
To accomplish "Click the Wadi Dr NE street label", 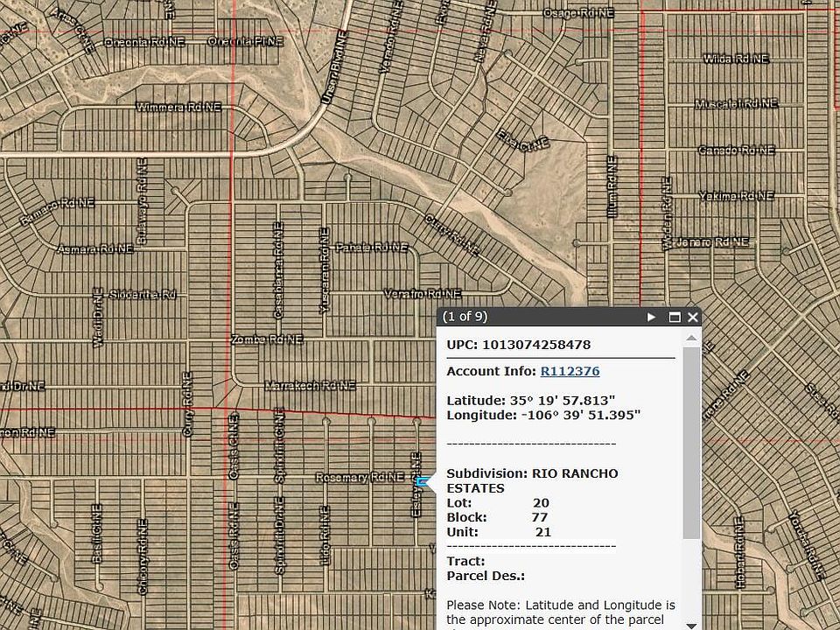I will pos(98,318).
